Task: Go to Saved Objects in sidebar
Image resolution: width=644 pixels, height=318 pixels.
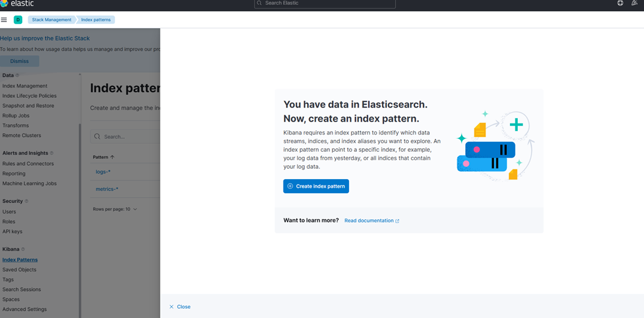Action: (x=19, y=270)
